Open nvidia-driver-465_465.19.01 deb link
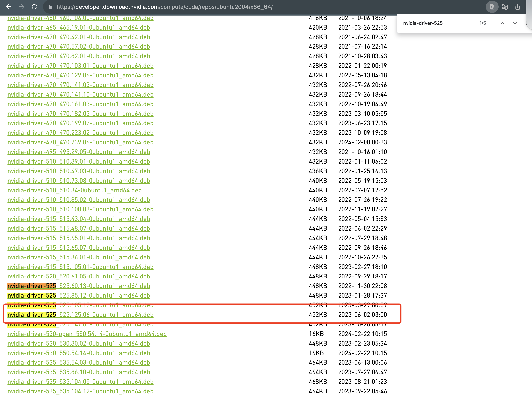This screenshot has height=397, width=532. [79, 27]
